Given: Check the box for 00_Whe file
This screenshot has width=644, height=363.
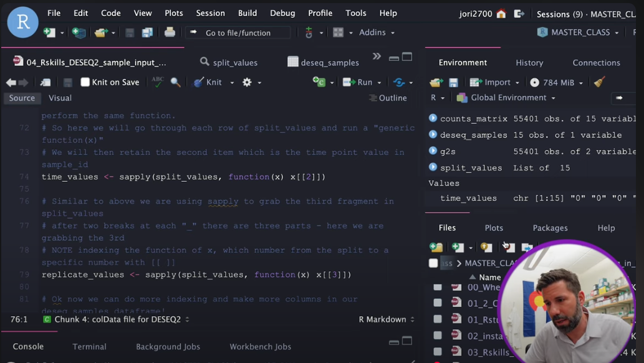Looking at the screenshot, I should tap(438, 287).
